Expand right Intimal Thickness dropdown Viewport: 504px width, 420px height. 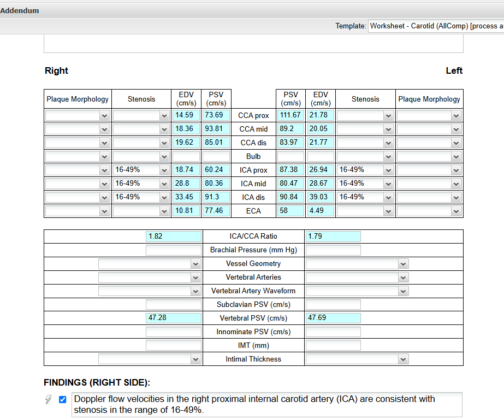(150, 359)
